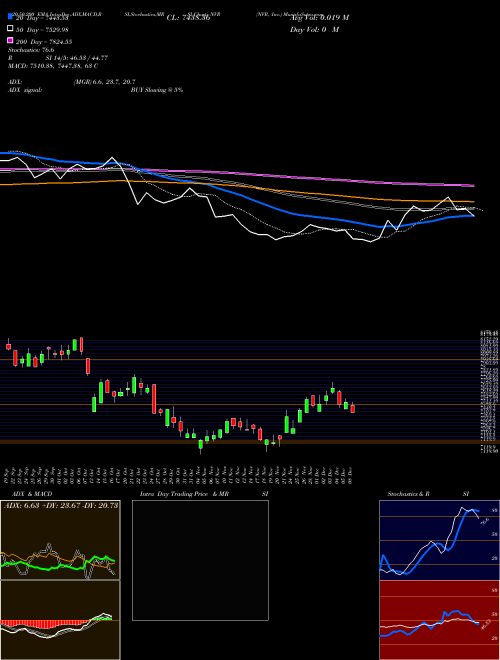Select the '200 Day = 7824.55' label
The height and width of the screenshot is (660, 500).
click(44, 41)
